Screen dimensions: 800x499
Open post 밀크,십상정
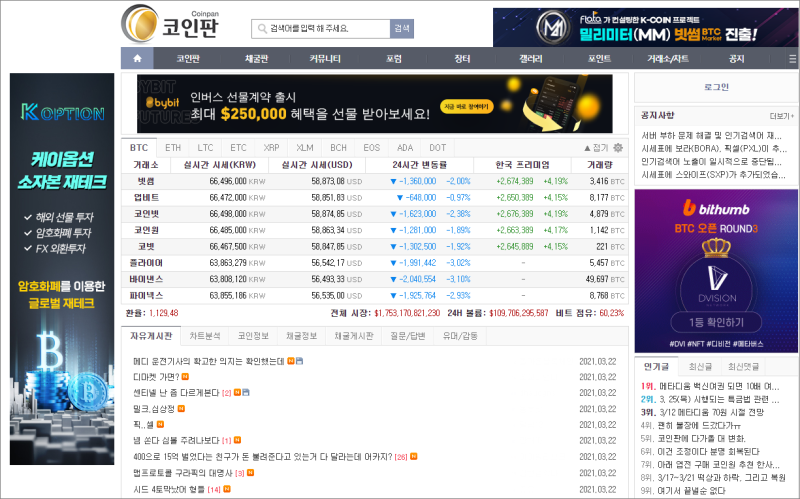(154, 409)
